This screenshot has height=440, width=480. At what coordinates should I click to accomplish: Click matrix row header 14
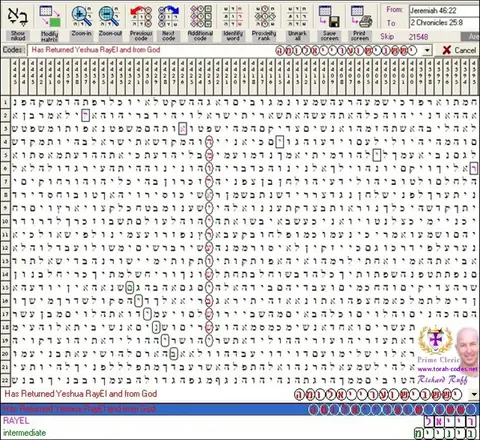point(5,274)
